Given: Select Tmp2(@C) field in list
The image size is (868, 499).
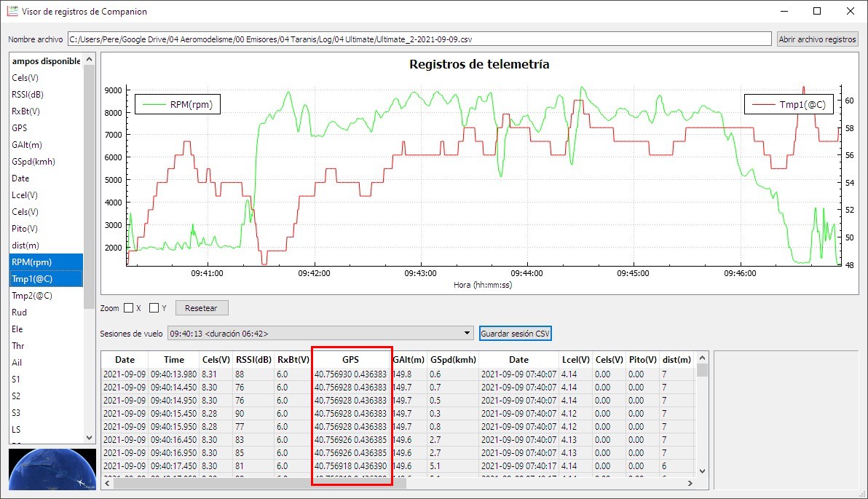Looking at the screenshot, I should (32, 296).
